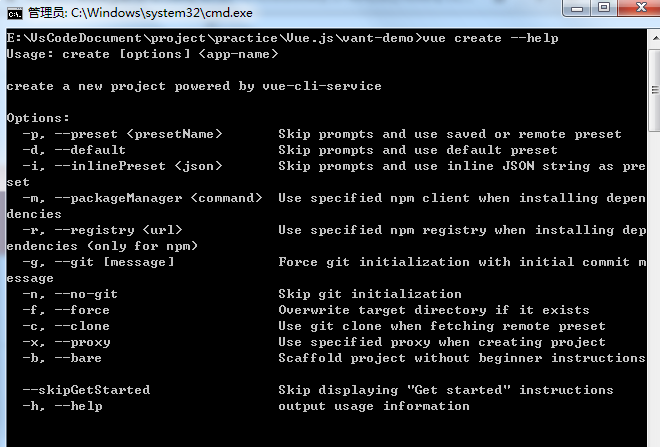The image size is (660, 447).
Task: Click the scrollbar up arrow
Action: [655, 38]
